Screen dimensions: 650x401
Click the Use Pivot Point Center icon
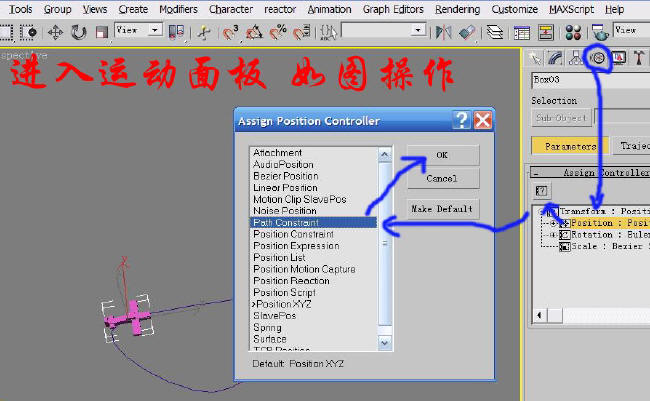(176, 32)
